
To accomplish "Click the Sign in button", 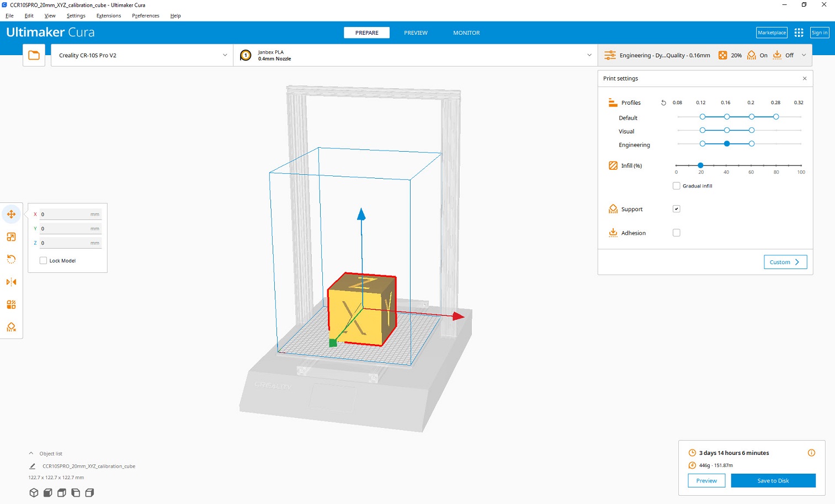I will pyautogui.click(x=820, y=33).
